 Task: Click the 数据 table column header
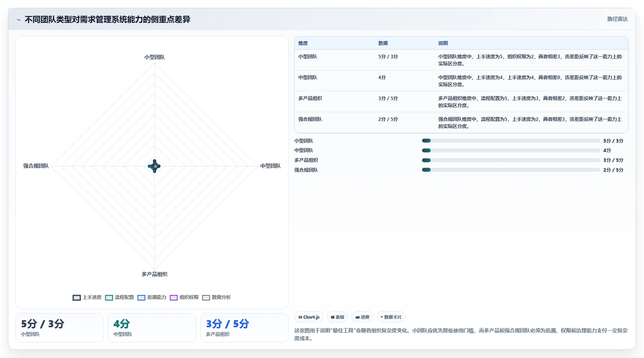[x=383, y=43]
